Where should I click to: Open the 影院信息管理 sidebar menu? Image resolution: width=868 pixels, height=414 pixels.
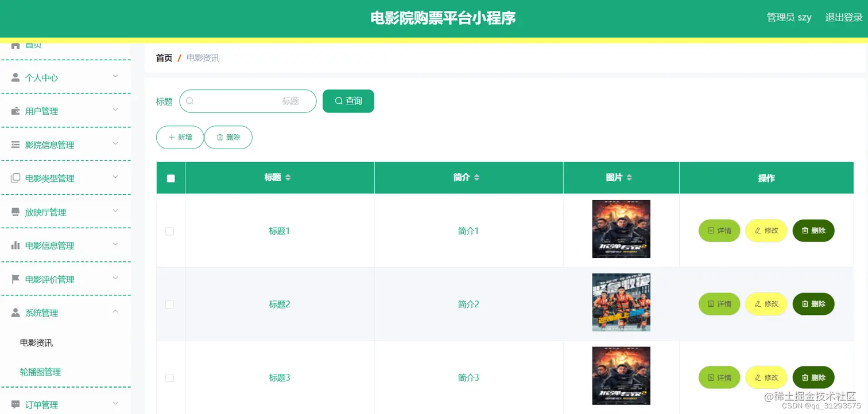coord(65,144)
